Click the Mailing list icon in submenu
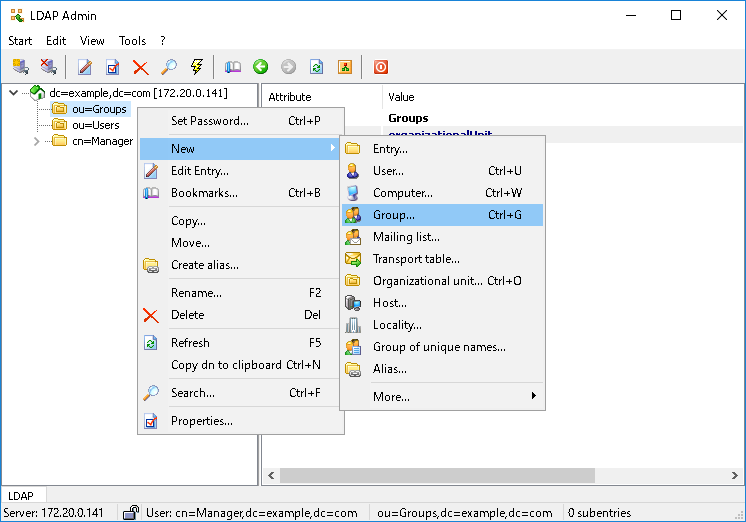The image size is (746, 522). [353, 237]
